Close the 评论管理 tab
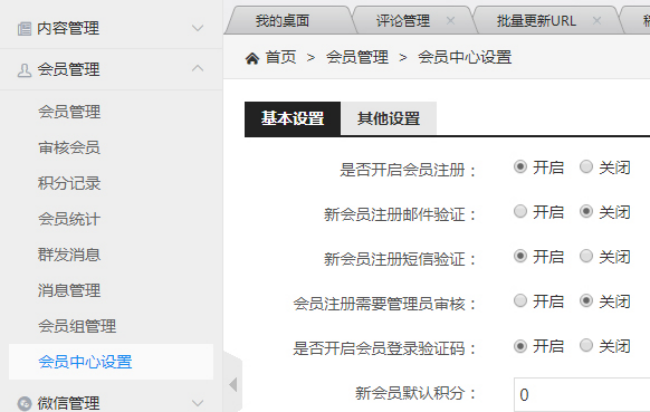The width and height of the screenshot is (650, 412). pos(449,20)
